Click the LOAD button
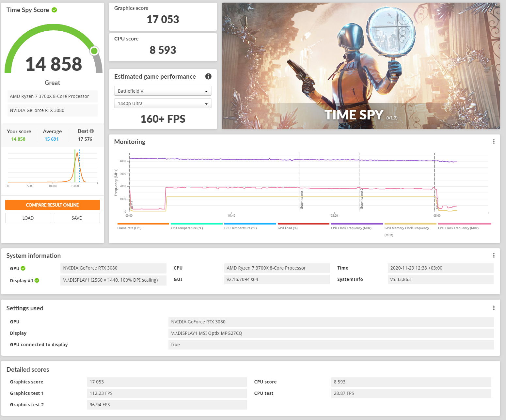 [x=28, y=218]
